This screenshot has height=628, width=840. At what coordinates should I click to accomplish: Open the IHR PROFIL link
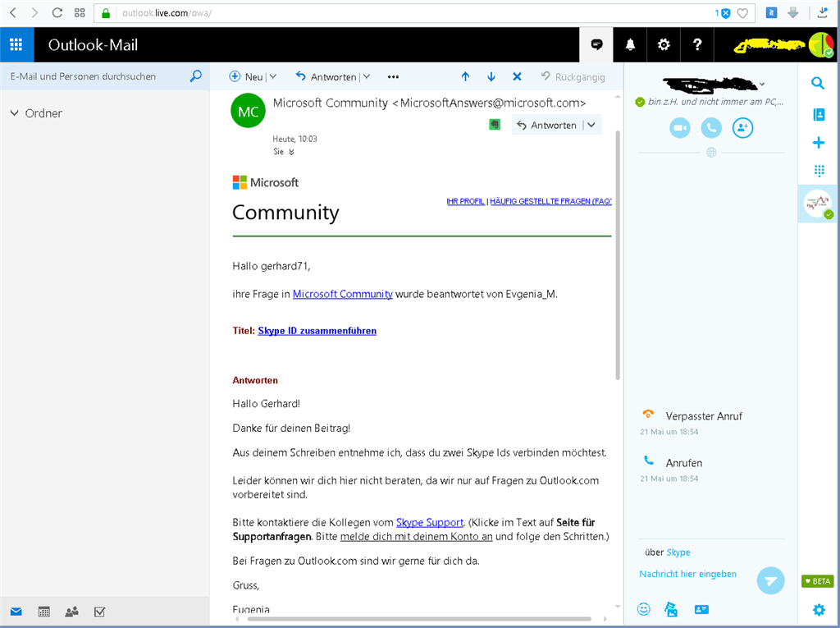tap(466, 201)
